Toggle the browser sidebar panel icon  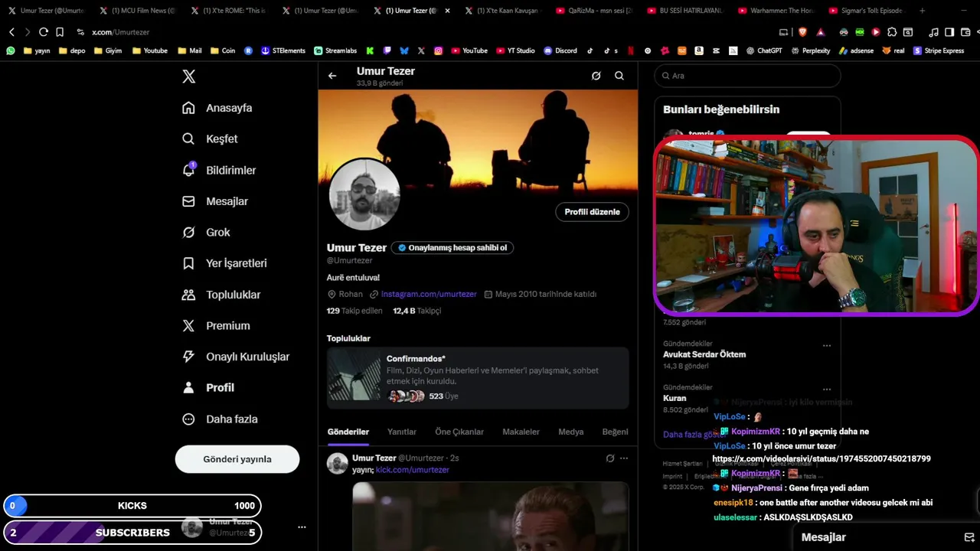pyautogui.click(x=949, y=32)
